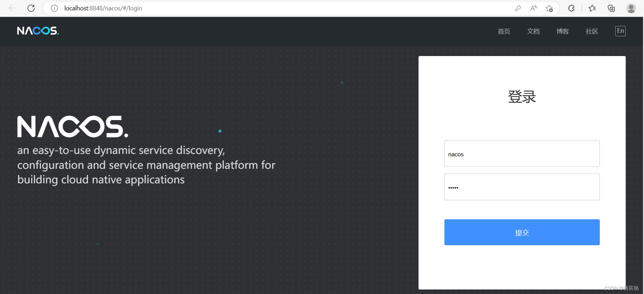Open the Favorites list icon
The image size is (644, 294).
point(592,8)
